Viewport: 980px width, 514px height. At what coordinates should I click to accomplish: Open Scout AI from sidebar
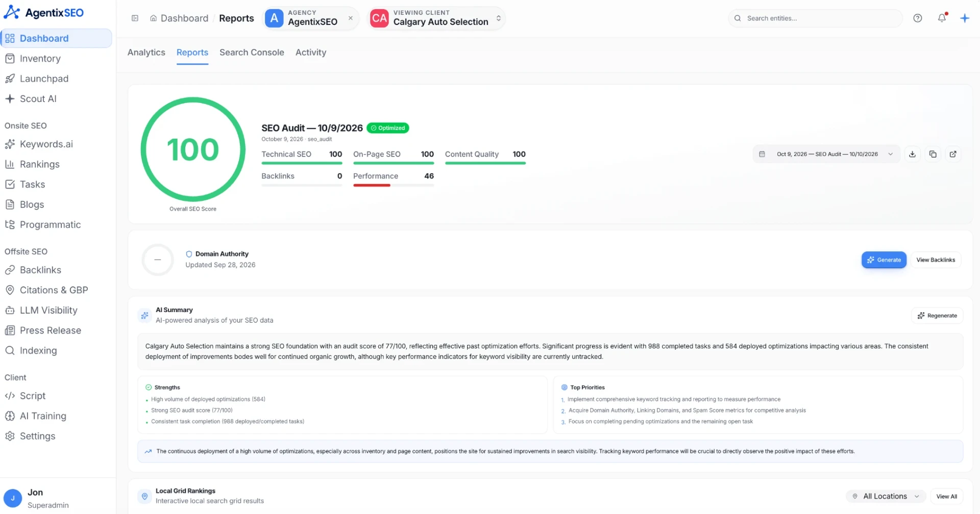(x=56, y=99)
